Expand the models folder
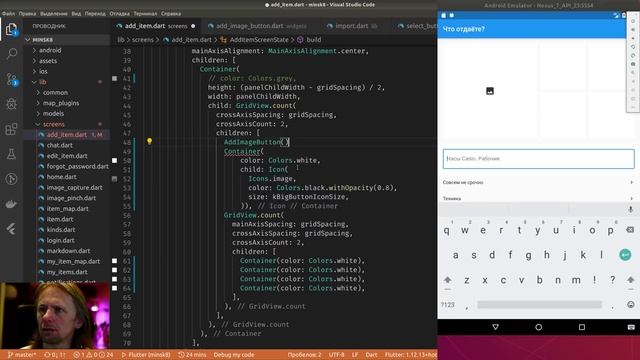 67,113
